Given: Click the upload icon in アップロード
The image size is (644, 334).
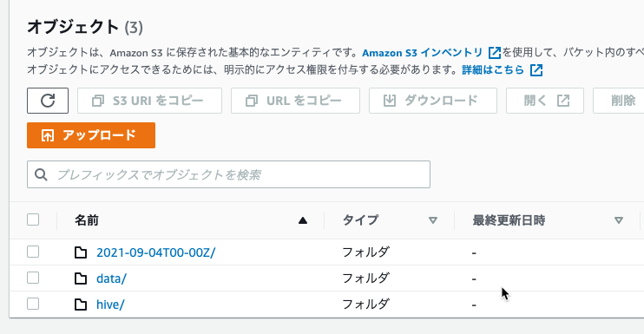Looking at the screenshot, I should pos(48,135).
